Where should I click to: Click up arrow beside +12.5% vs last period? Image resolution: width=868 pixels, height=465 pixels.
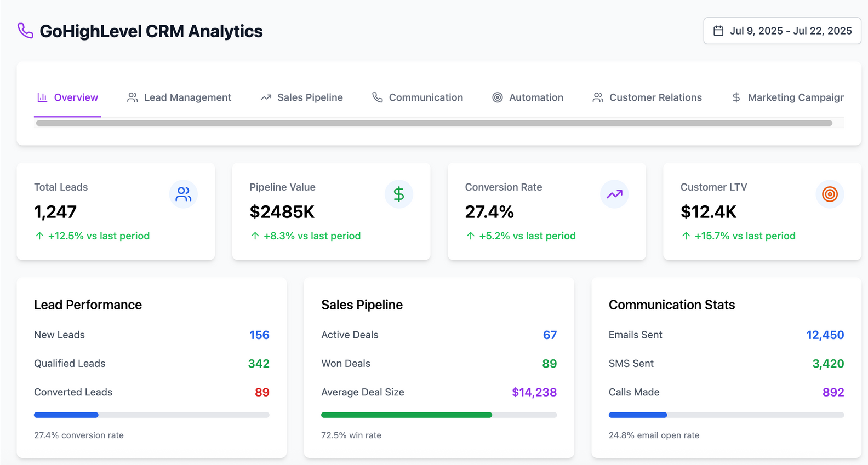coord(39,236)
